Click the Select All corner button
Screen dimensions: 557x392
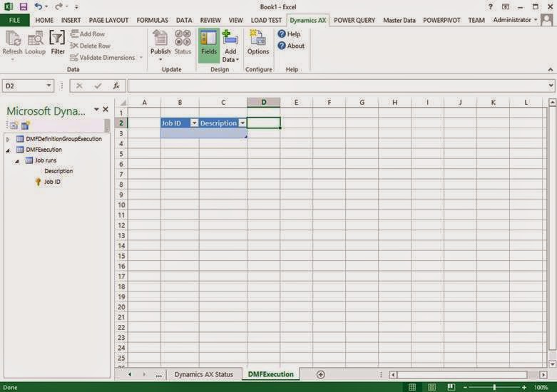click(122, 103)
